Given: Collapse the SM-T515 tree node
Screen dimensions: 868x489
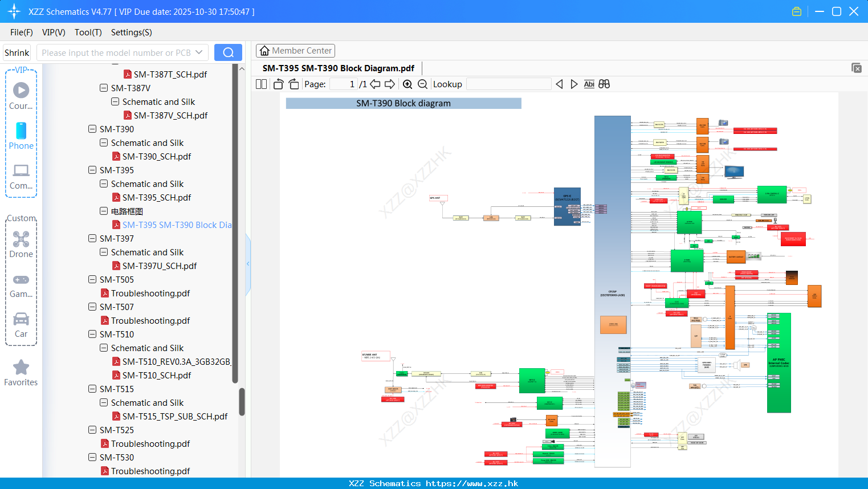Looking at the screenshot, I should pyautogui.click(x=92, y=389).
